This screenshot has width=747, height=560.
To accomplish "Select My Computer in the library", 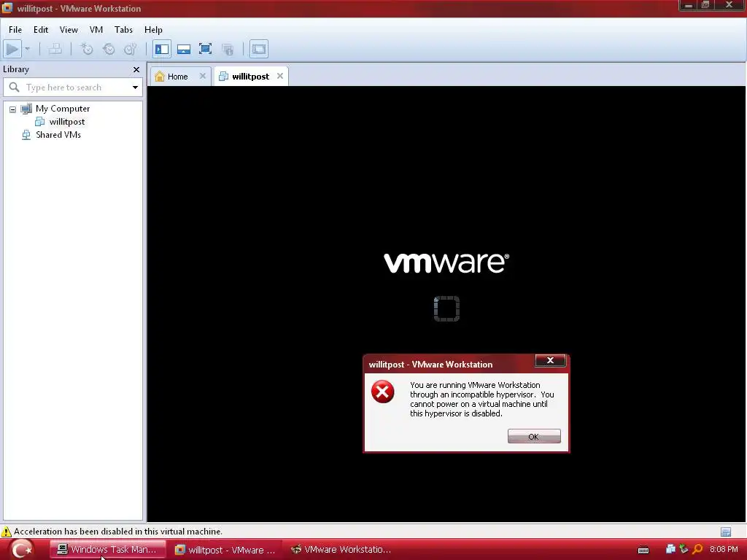I will coord(63,109).
